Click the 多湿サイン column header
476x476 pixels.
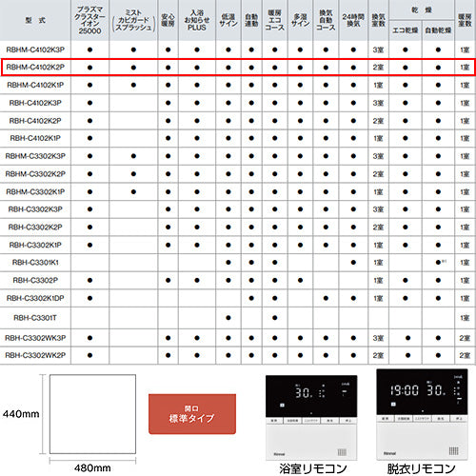[300, 20]
